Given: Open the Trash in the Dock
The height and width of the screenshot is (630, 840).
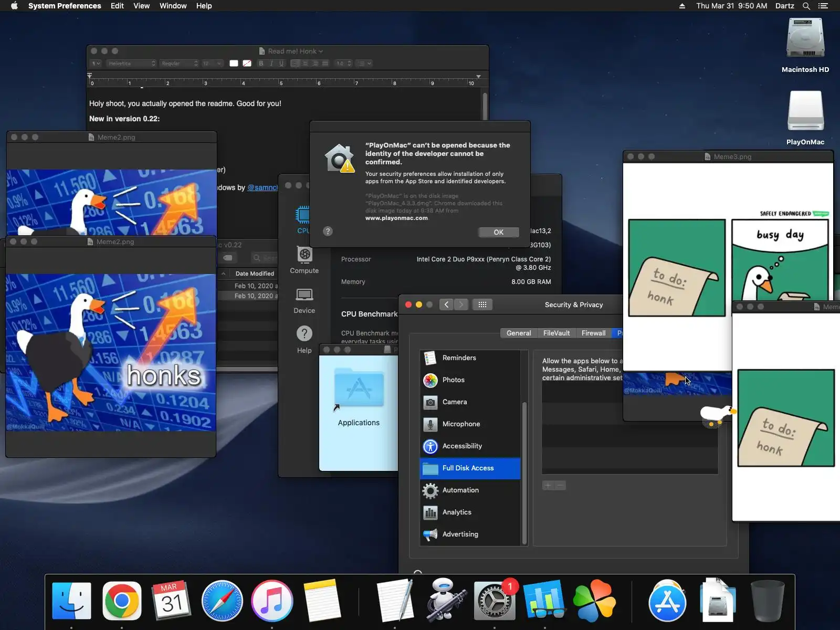Looking at the screenshot, I should [x=768, y=601].
